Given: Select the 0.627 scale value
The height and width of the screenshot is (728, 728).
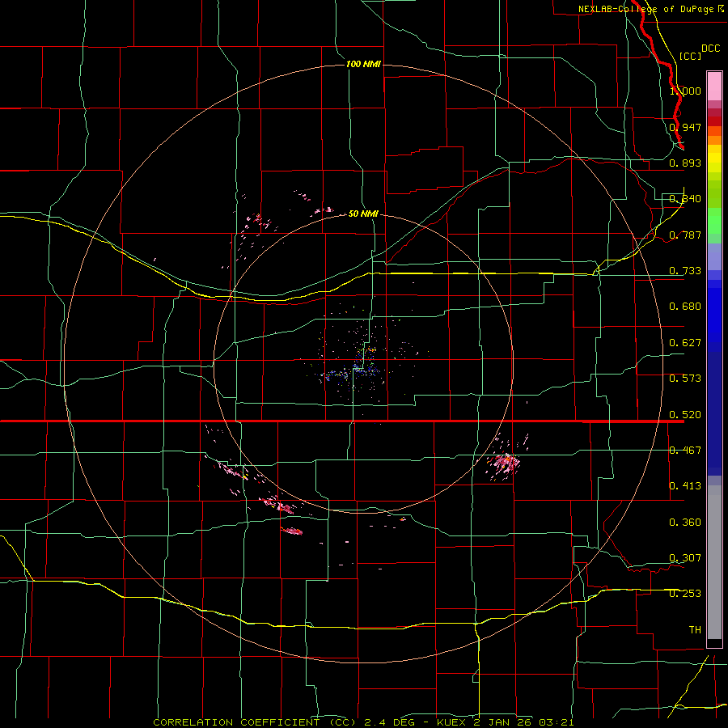Looking at the screenshot, I should (685, 342).
